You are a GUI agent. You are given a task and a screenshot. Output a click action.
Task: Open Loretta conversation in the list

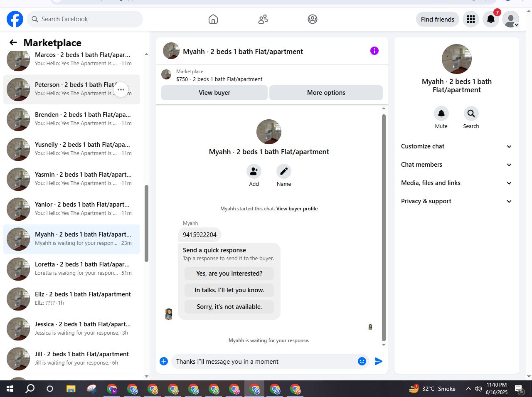pyautogui.click(x=71, y=269)
